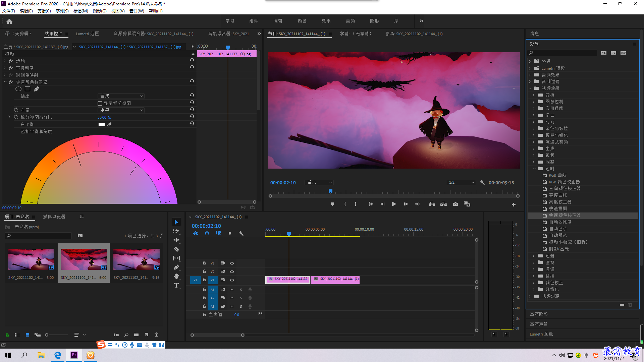
Task: Click the ellipse mask tool under fast color corrector
Action: point(18,89)
